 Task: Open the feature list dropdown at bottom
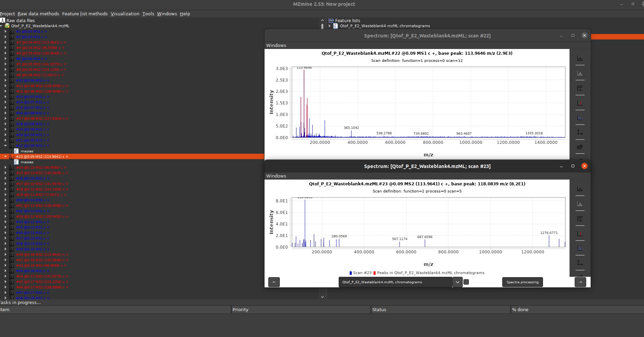[x=457, y=282]
